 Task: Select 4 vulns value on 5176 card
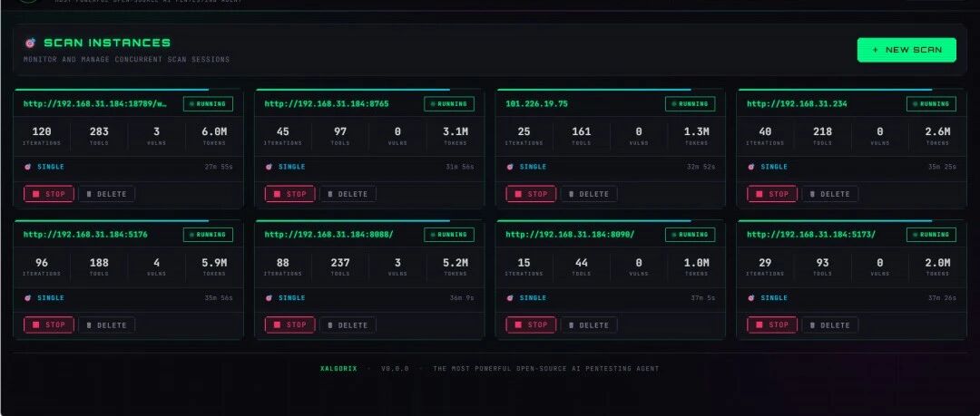coord(156,263)
